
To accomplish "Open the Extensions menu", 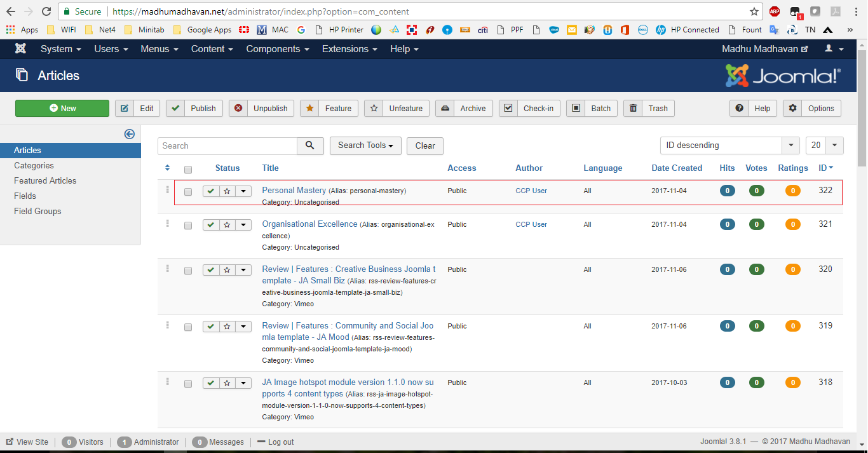I will 348,49.
